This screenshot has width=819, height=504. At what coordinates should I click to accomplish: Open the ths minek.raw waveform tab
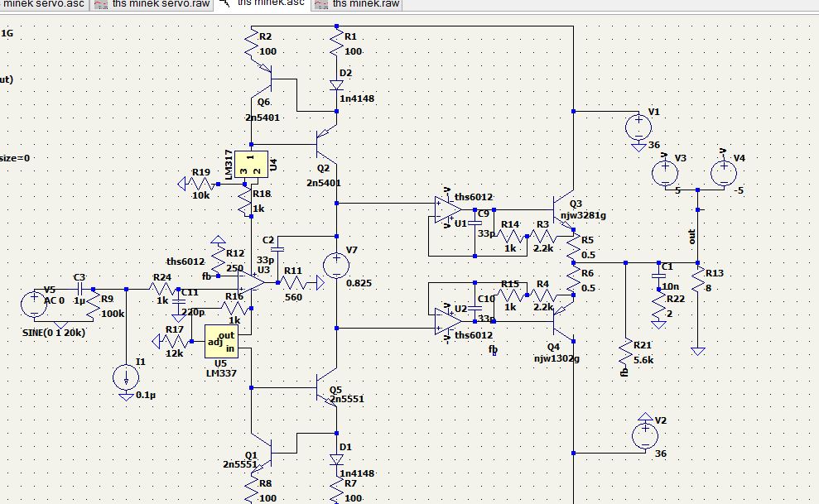(357, 4)
